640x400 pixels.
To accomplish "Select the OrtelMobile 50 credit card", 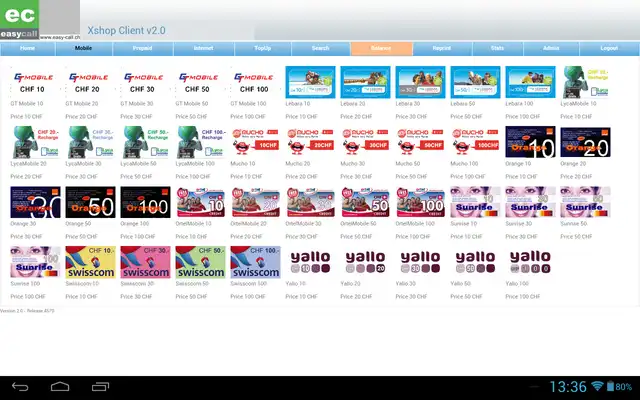I will click(365, 202).
